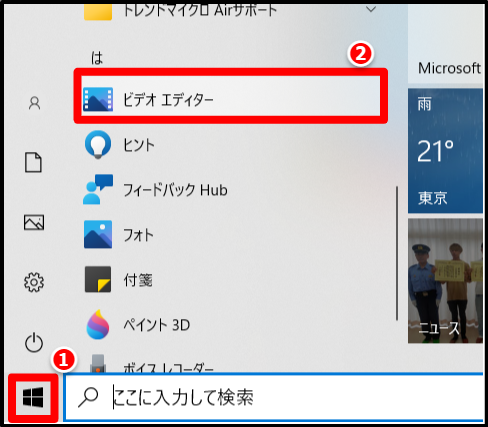Screen dimensions: 488x427
Task: Select the 付箋 text label
Action: point(138,280)
